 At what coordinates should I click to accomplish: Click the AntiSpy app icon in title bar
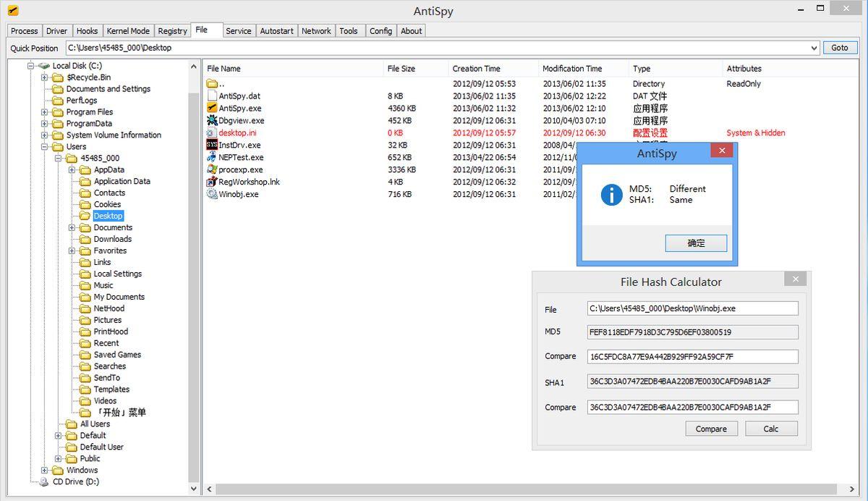pos(13,11)
